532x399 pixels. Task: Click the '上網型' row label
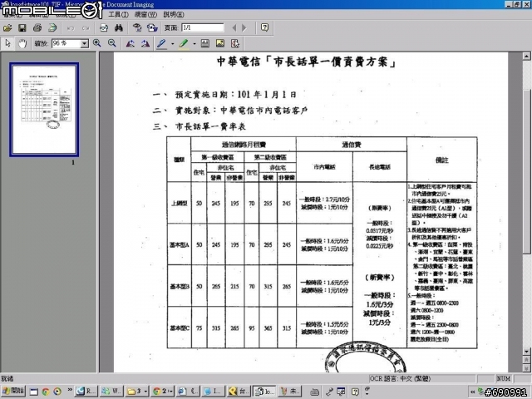[180, 203]
